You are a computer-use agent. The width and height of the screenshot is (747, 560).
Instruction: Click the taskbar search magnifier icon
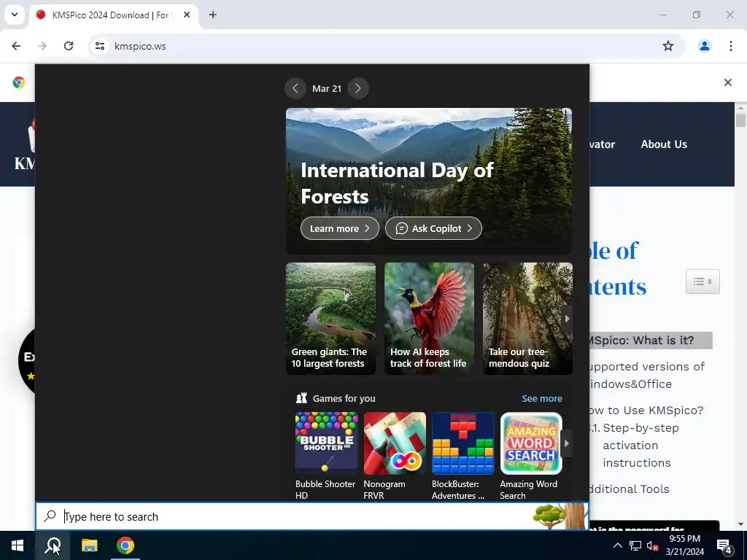click(53, 545)
